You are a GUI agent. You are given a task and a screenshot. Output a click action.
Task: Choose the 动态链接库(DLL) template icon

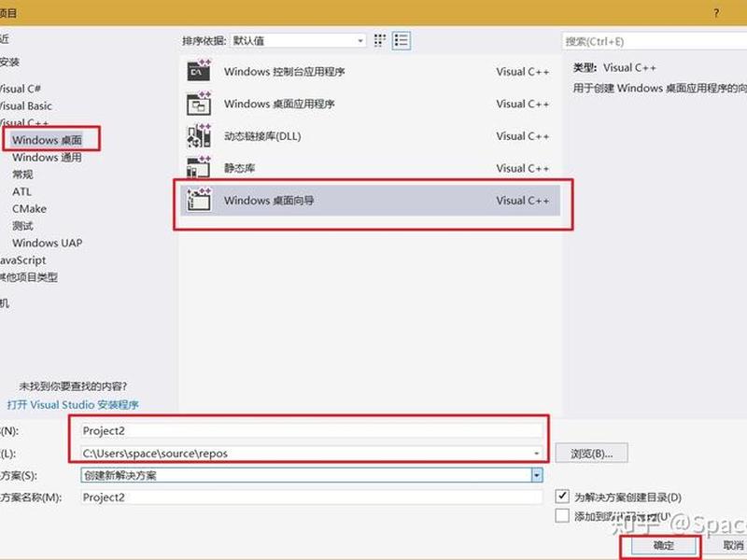199,135
